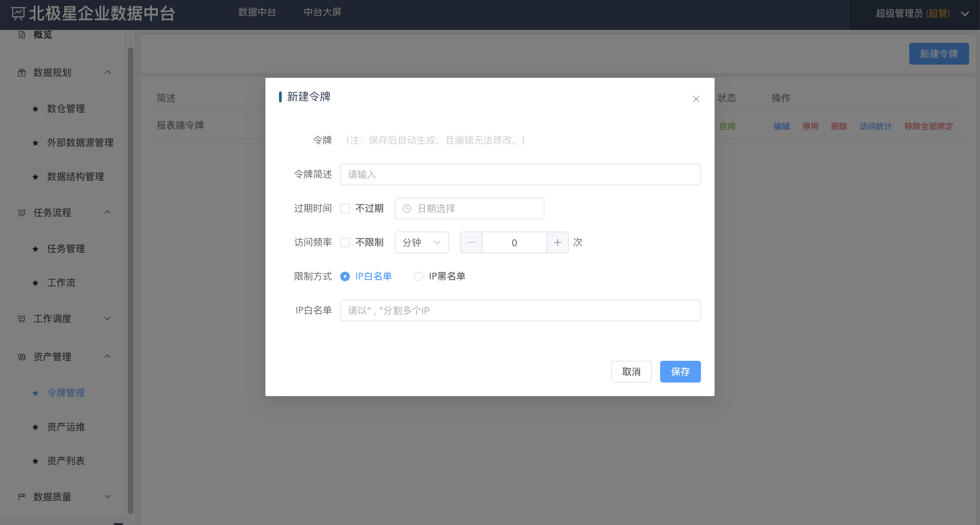Select the IP黑名单 radio button
The height and width of the screenshot is (525, 980).
click(419, 276)
